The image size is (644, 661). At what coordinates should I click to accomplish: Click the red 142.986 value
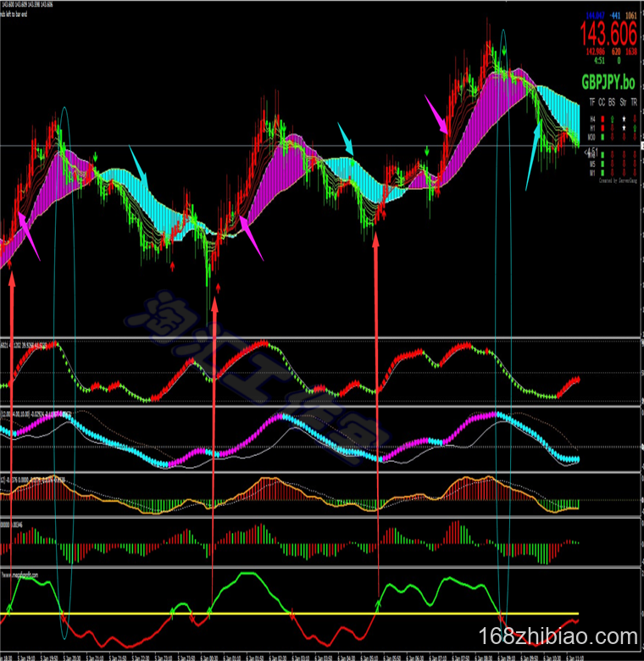click(x=595, y=52)
